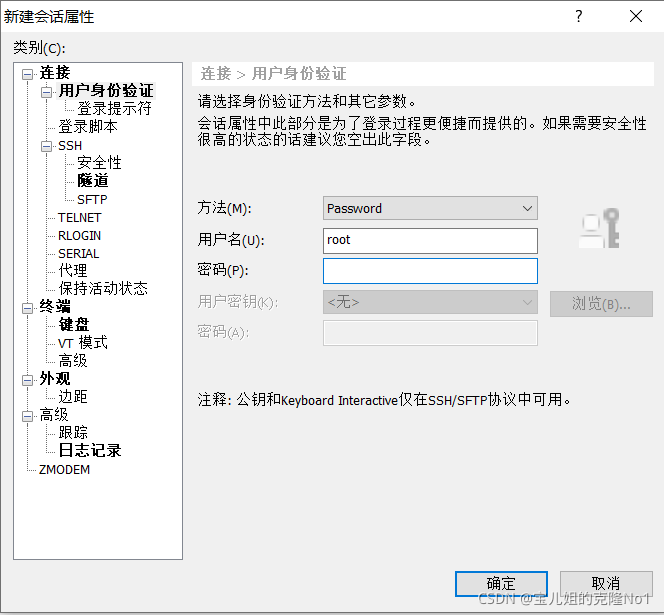Viewport: 664px width, 615px height.
Task: Click the 用户名 field containing root
Action: (430, 241)
